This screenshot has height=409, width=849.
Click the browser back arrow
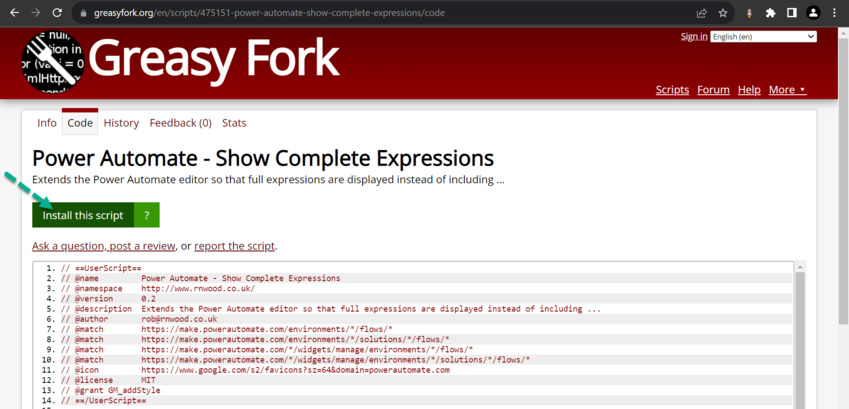click(15, 12)
